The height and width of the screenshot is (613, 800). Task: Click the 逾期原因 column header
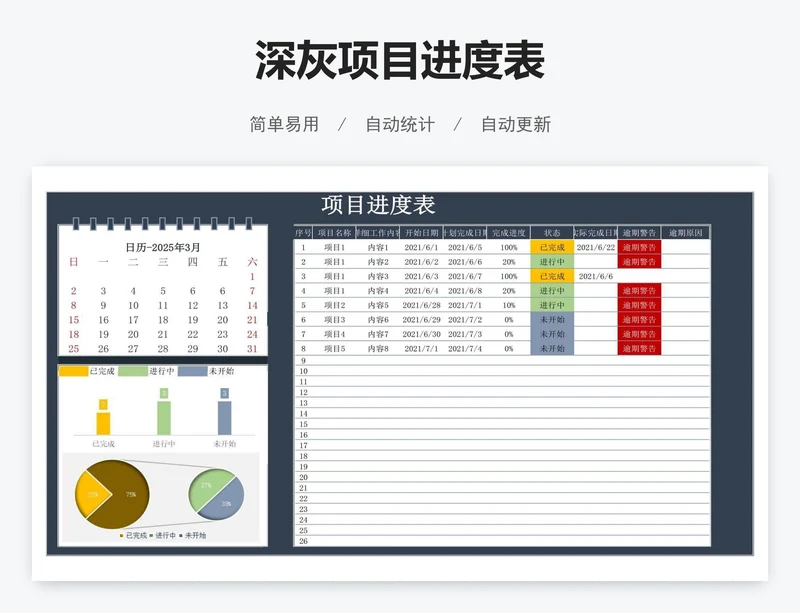tap(686, 233)
